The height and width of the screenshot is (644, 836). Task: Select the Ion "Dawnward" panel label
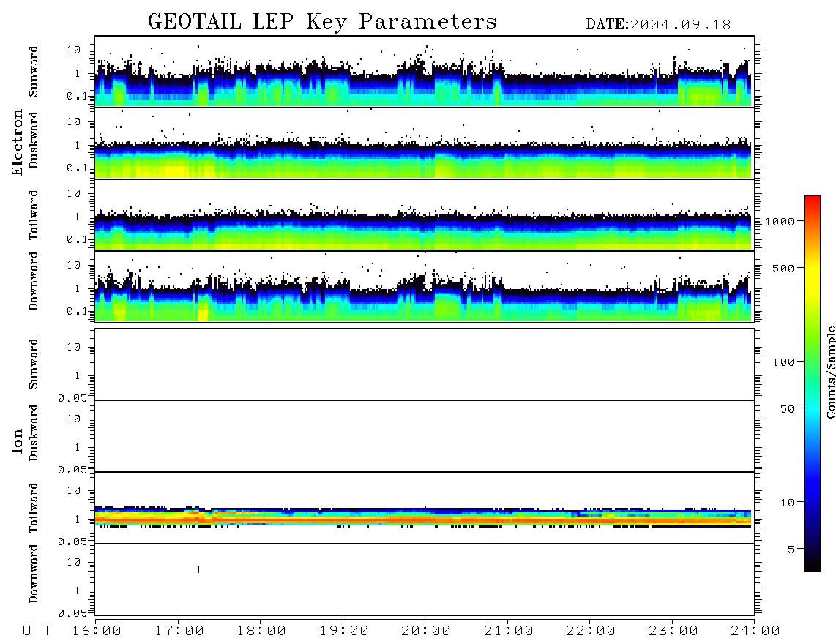pyautogui.click(x=34, y=574)
